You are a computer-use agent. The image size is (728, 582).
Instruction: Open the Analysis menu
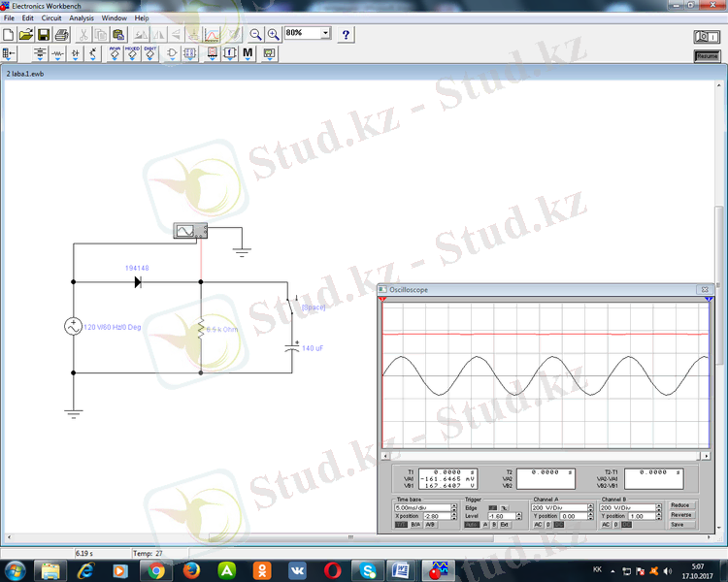[x=82, y=18]
